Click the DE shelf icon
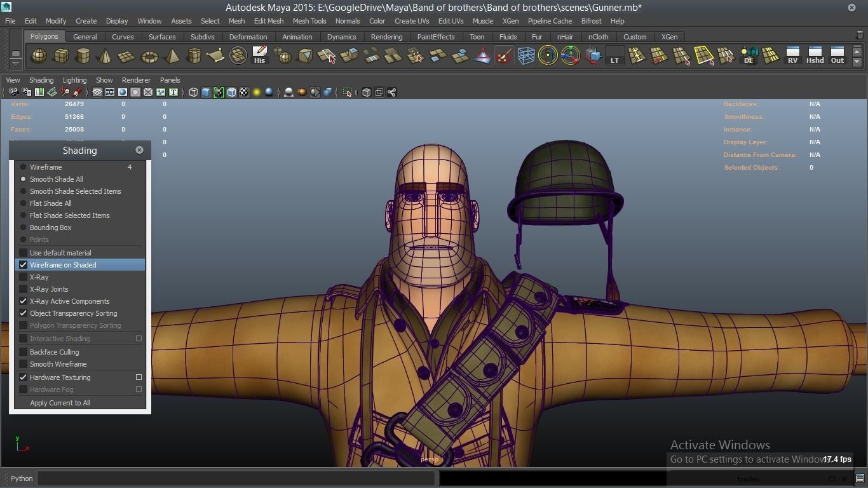 click(749, 56)
